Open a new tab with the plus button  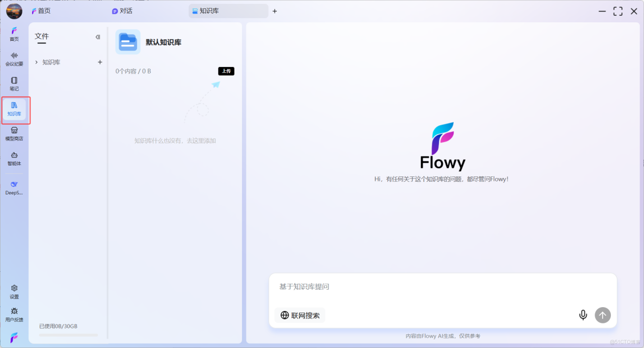[275, 10]
